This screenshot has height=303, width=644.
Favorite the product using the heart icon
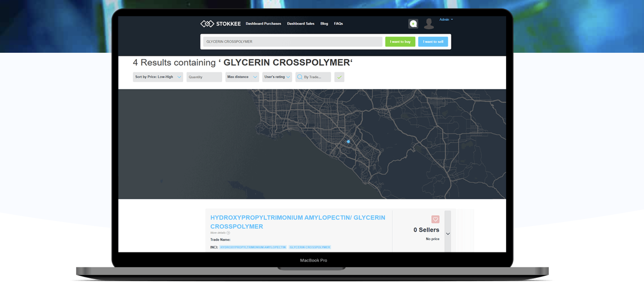pos(435,219)
